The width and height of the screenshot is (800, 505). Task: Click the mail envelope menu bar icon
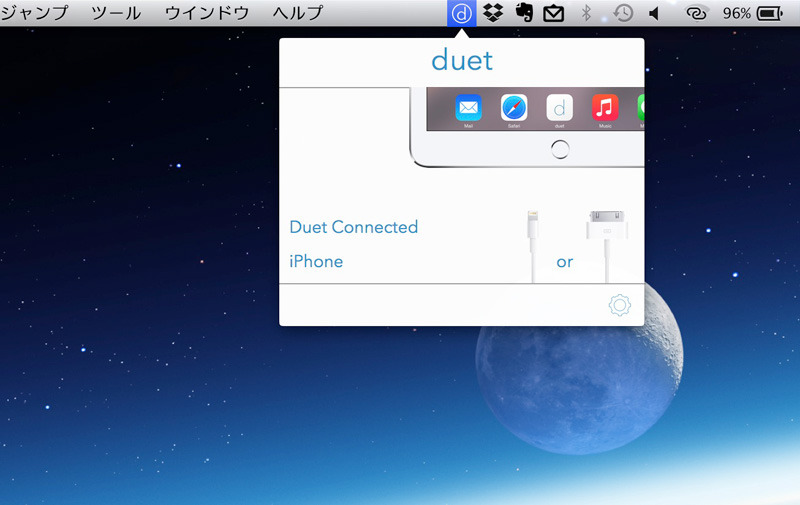(x=553, y=14)
